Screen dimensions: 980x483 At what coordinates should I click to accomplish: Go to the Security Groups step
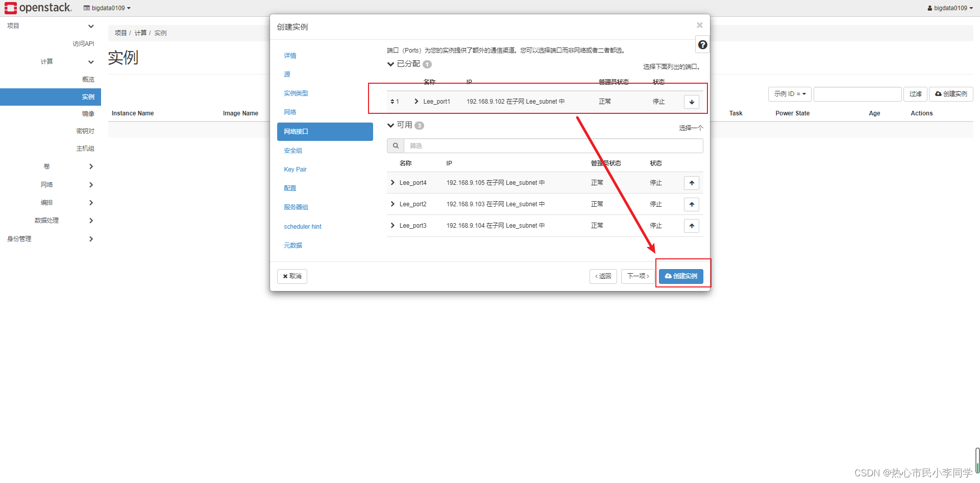click(x=293, y=151)
